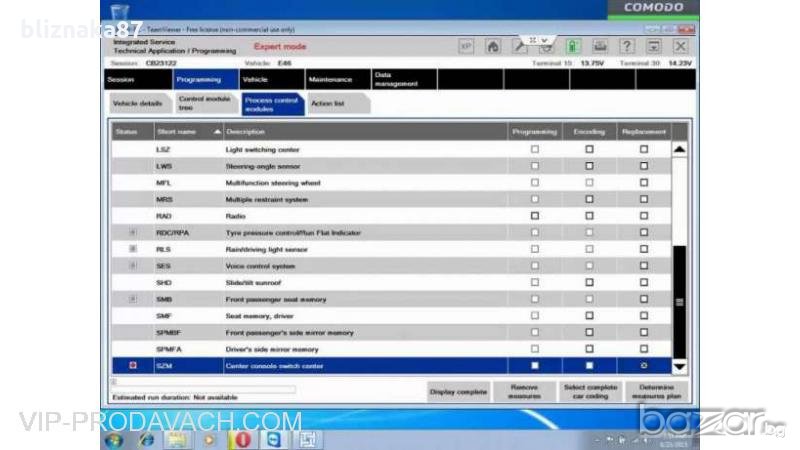This screenshot has width=800, height=450.
Task: Open the Maintenance menu tab
Action: click(x=335, y=79)
